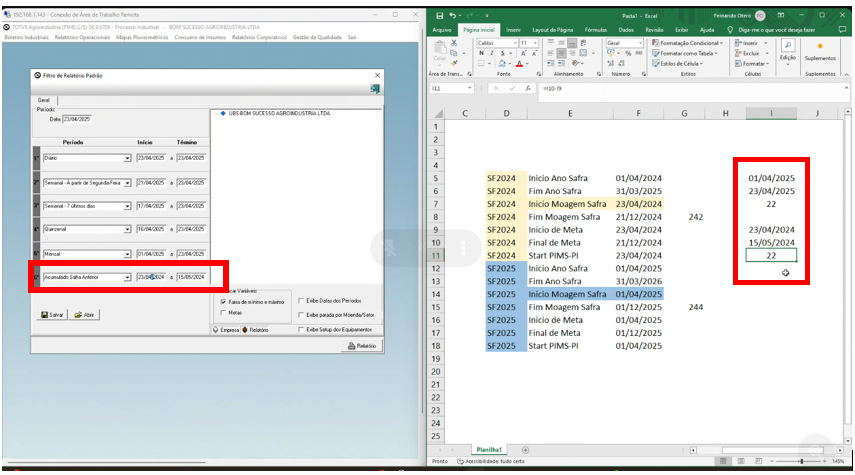Screen dimensions: 855x475
Task: Click the Salvar button in filter dialog
Action: tap(52, 315)
